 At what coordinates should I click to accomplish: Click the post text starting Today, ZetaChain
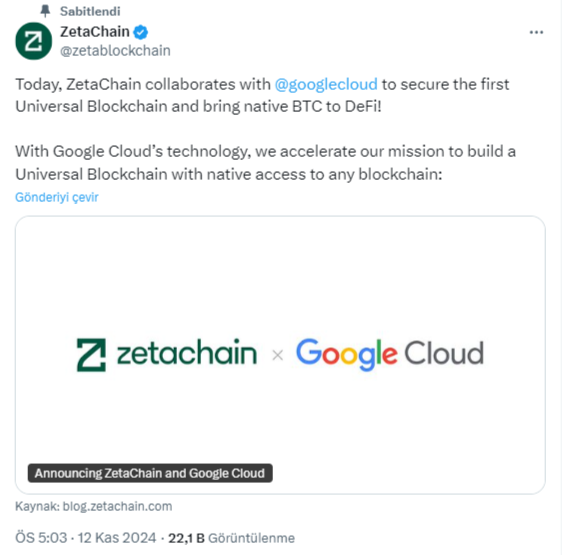[x=262, y=95]
